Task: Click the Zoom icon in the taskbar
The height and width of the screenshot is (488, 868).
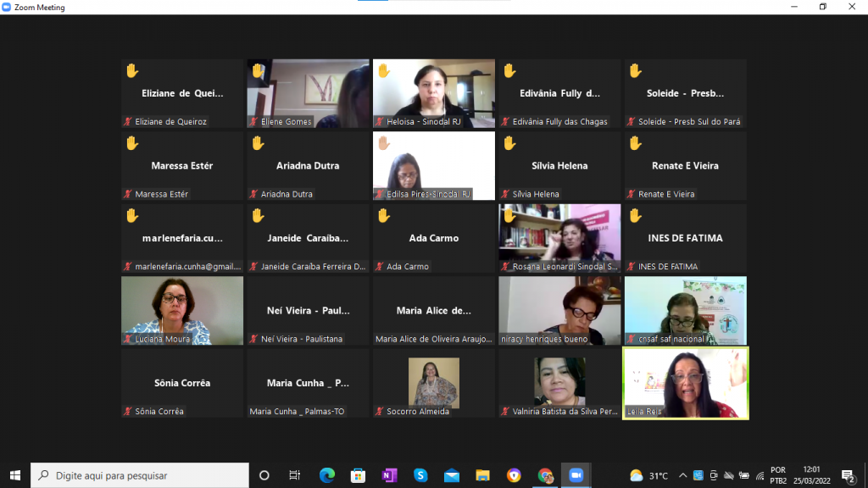Action: pos(576,475)
